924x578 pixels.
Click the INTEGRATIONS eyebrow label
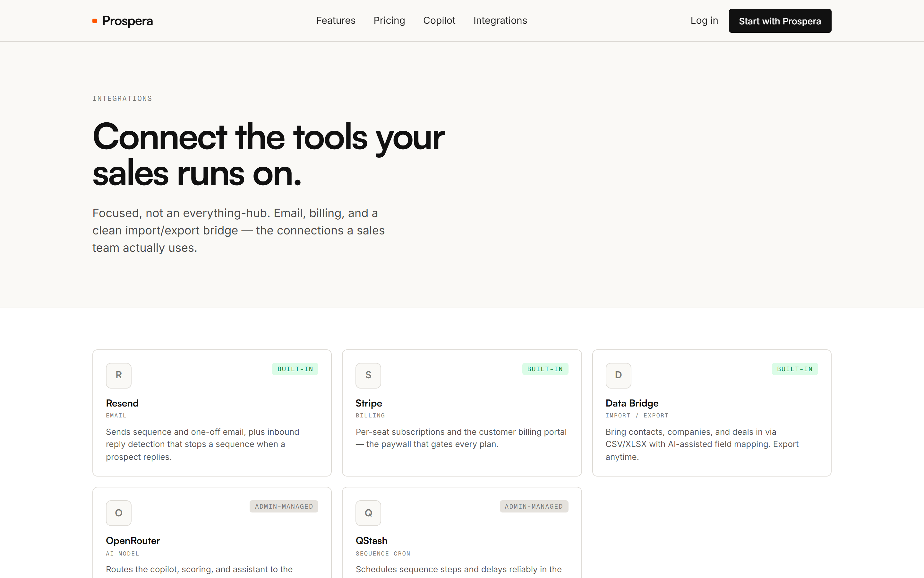tap(122, 99)
